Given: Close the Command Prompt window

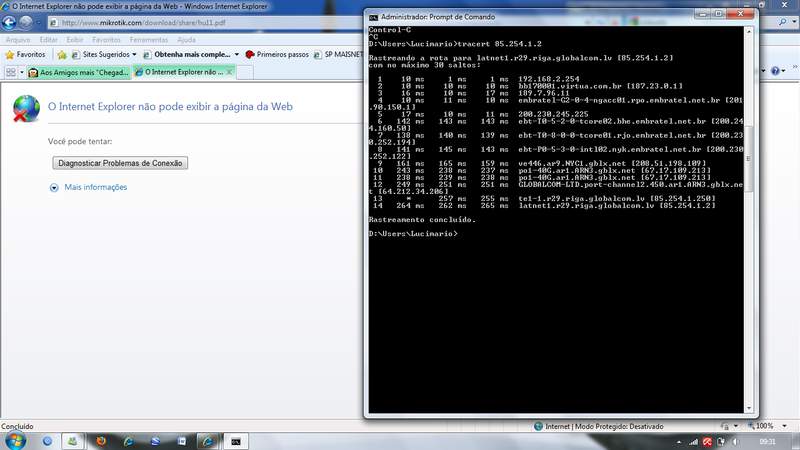Looking at the screenshot, I should 740,14.
